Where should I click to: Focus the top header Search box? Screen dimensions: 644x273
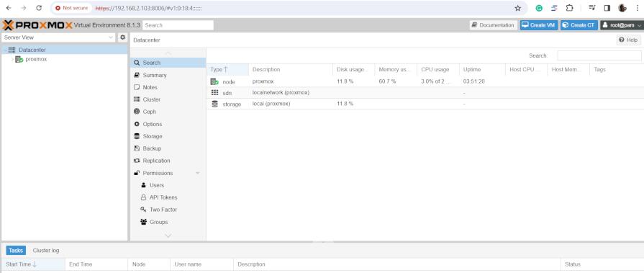coord(178,25)
